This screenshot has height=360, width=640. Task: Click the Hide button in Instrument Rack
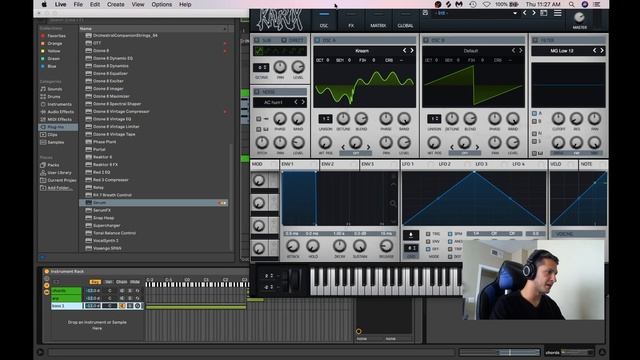(135, 282)
